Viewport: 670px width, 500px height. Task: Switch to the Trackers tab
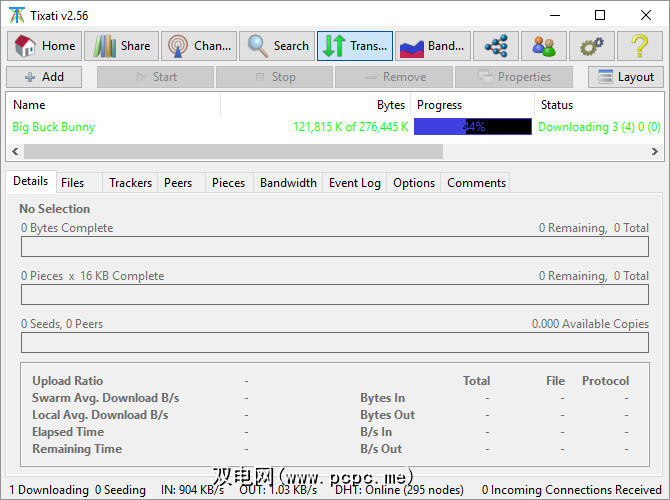pos(130,183)
